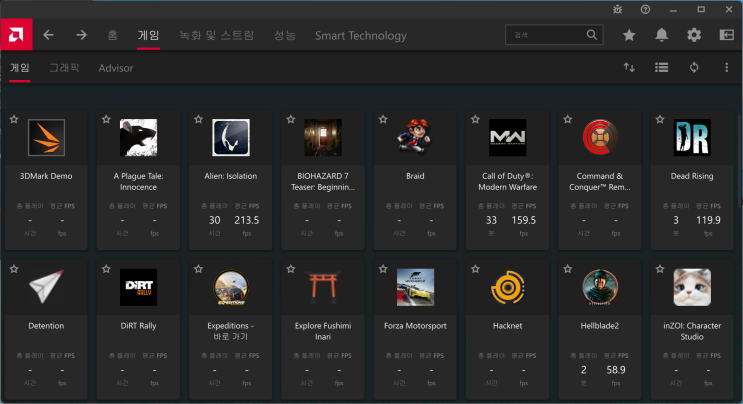Open Explore Fushimi Inari torii icon

323,287
